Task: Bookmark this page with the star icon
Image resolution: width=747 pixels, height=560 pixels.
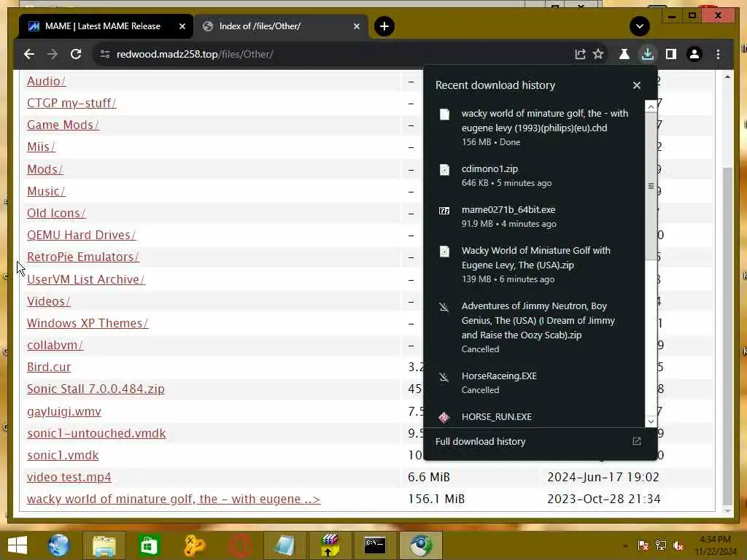Action: coord(598,54)
